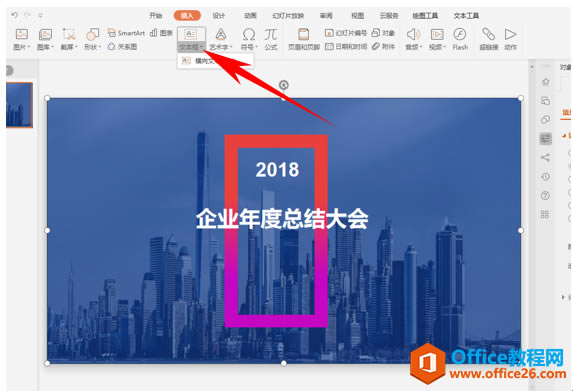Expand the 音频 dropdown arrow
This screenshot has width=573, height=391.
(421, 47)
